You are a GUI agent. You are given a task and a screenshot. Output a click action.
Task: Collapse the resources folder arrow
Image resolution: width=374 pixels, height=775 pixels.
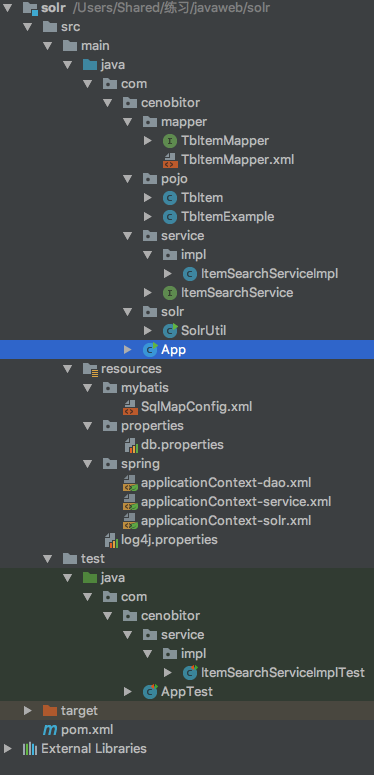pos(67,369)
